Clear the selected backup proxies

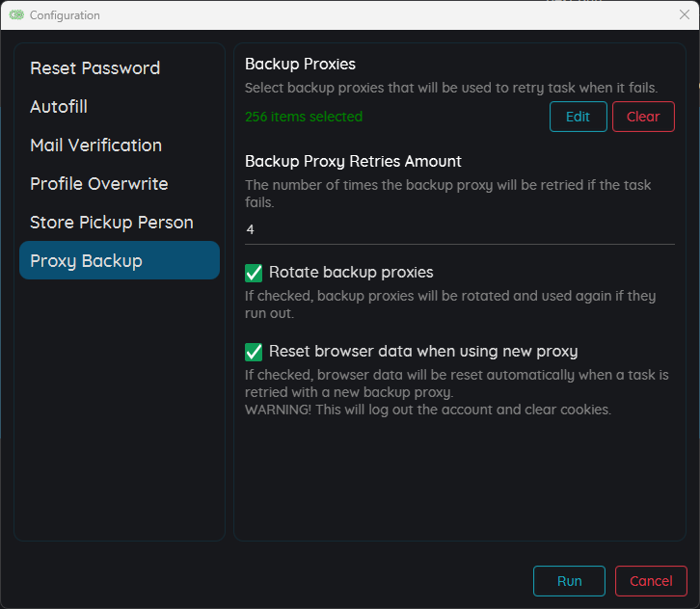tap(643, 117)
